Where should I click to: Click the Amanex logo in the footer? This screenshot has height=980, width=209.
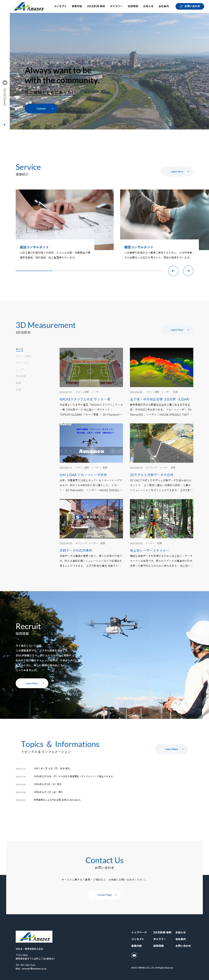coord(34,936)
